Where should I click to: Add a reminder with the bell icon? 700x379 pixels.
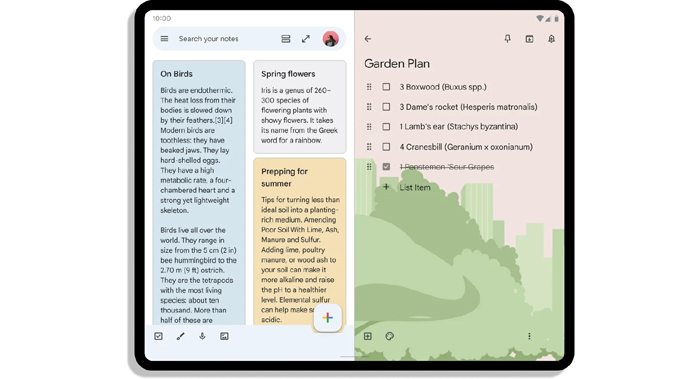pyautogui.click(x=551, y=39)
